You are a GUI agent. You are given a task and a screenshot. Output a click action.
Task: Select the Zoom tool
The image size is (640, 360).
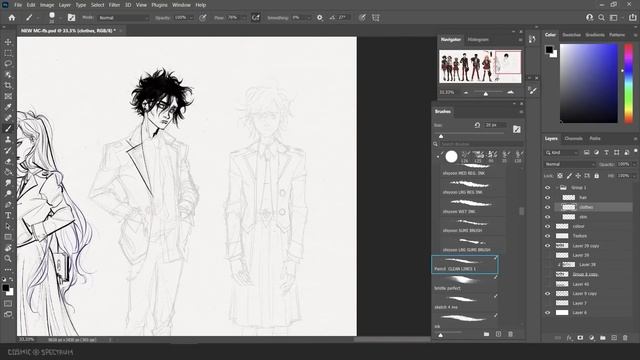pyautogui.click(x=8, y=258)
